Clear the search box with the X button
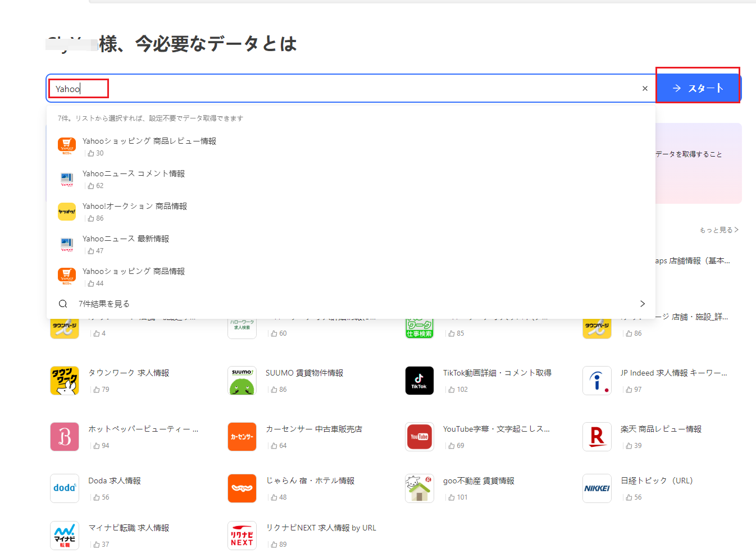This screenshot has height=558, width=756. (x=645, y=89)
